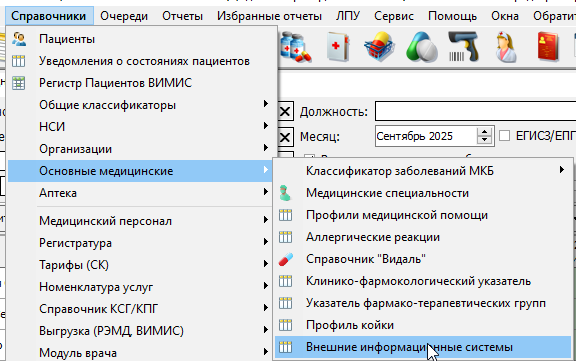Choose Профили медицинской помощи
576x361 pixels.
tap(423, 215)
